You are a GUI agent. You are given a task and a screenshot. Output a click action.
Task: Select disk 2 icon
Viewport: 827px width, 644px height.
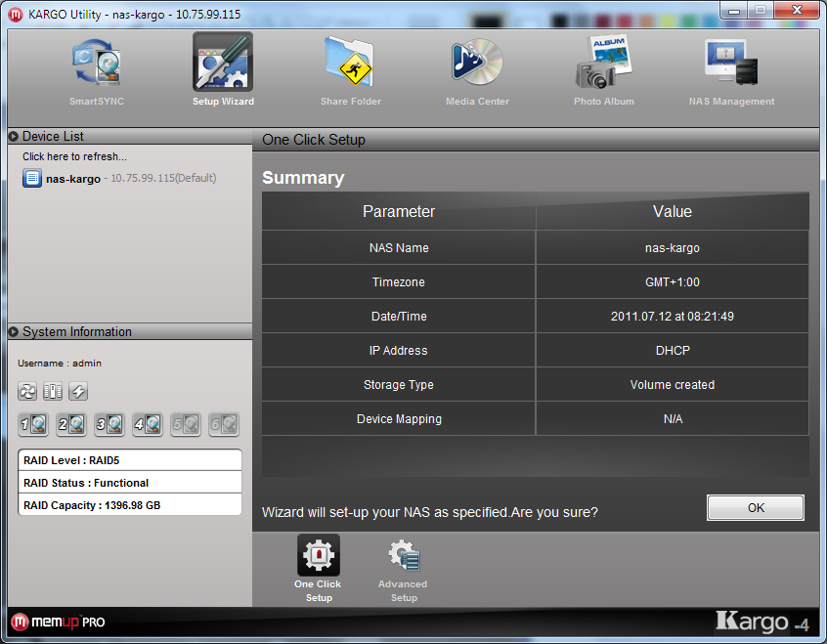pos(71,424)
